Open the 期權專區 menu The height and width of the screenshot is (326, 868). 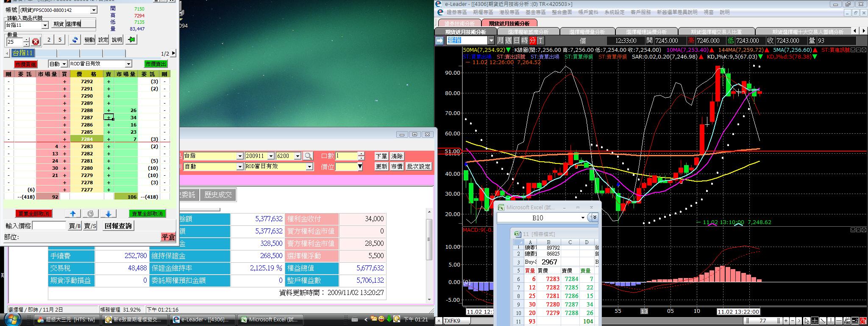click(483, 12)
